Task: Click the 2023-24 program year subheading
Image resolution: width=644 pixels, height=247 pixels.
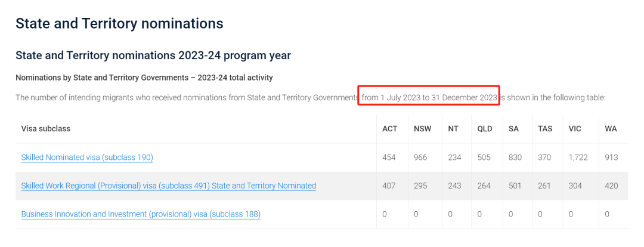Action: click(153, 55)
